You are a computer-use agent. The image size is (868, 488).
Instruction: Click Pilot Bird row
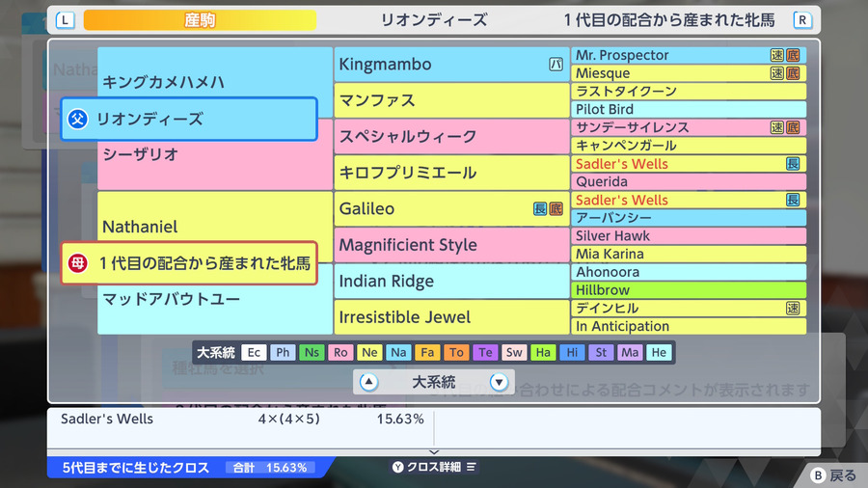[688, 110]
